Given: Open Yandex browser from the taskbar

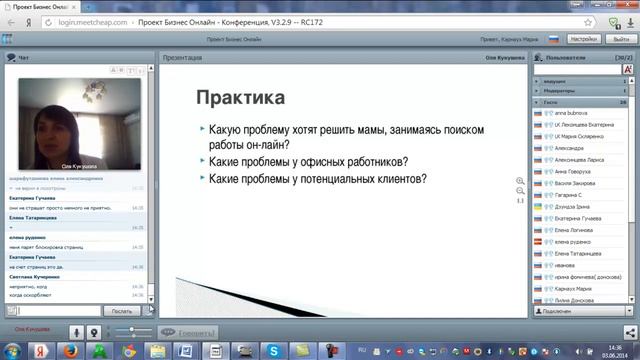Looking at the screenshot, I should click(x=40, y=351).
